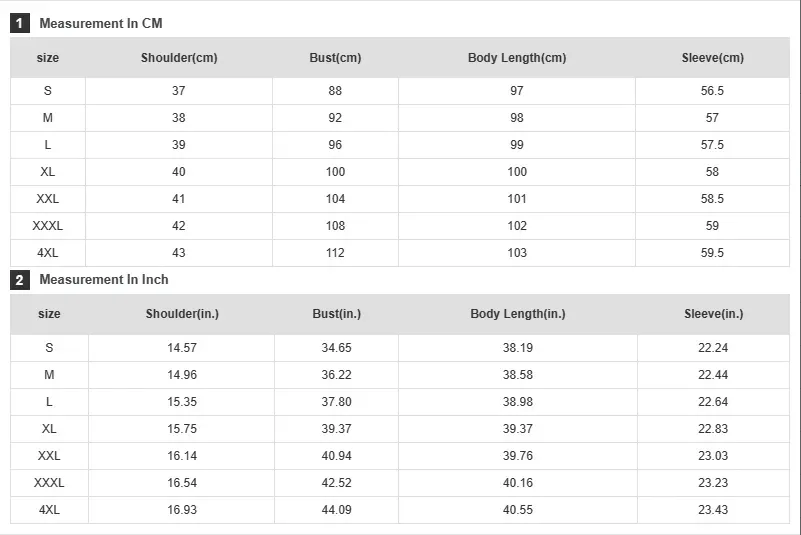Click the sleeve value 56.5 cell
This screenshot has height=535, width=801.
click(x=713, y=91)
